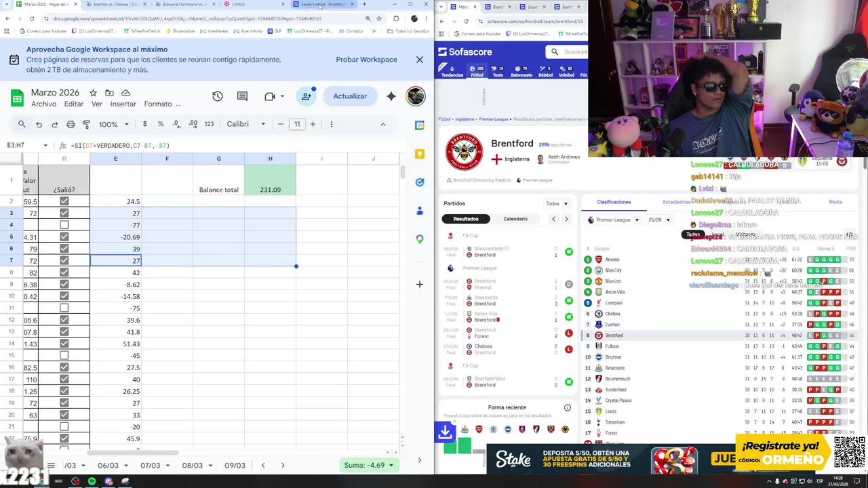The image size is (868, 488).
Task: Click the print icon in Sheets toolbar
Action: [71, 125]
